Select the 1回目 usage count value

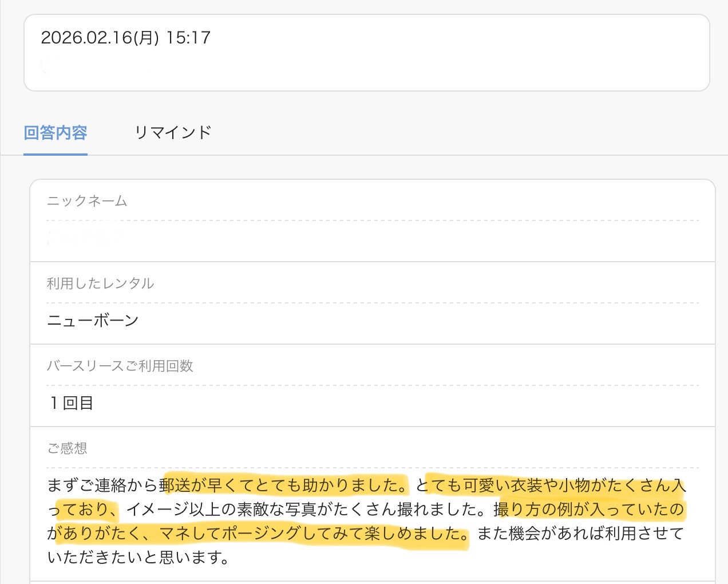click(x=72, y=403)
